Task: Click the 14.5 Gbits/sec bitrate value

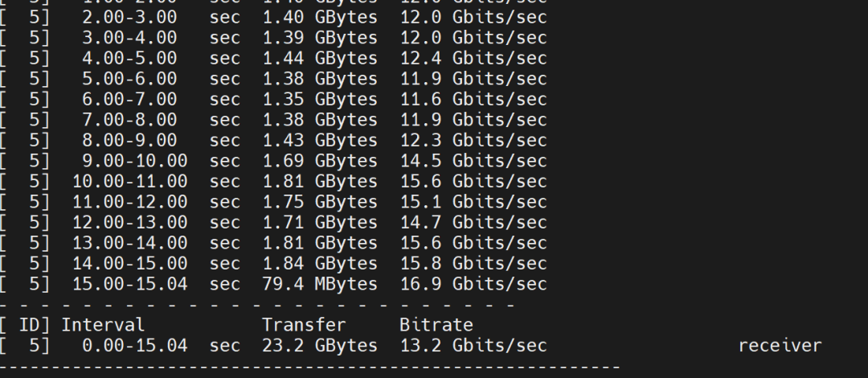Action: [473, 161]
